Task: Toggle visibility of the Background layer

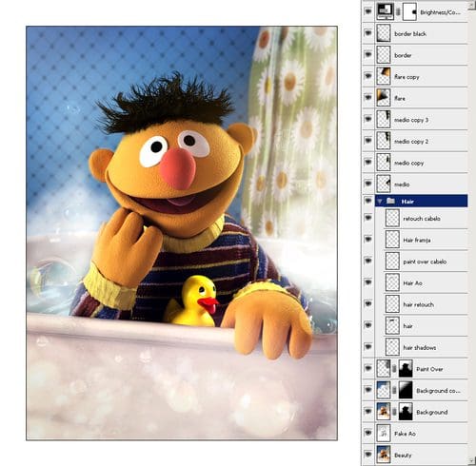Action: pos(368,412)
